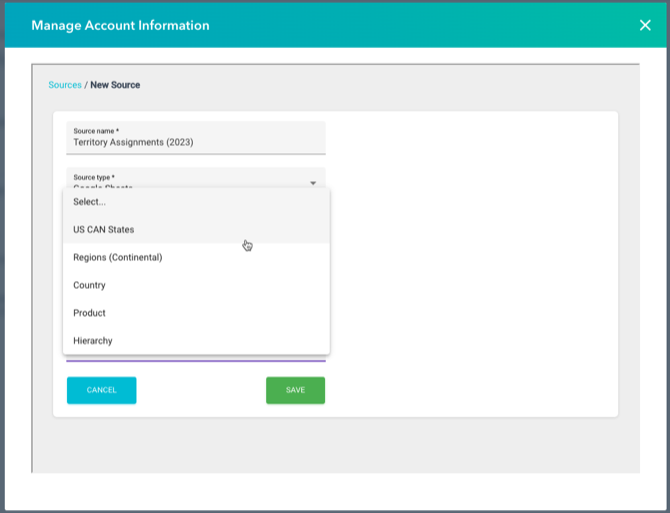Viewport: 670px width, 513px height.
Task: Open the Sources breadcrumb link
Action: (x=65, y=85)
